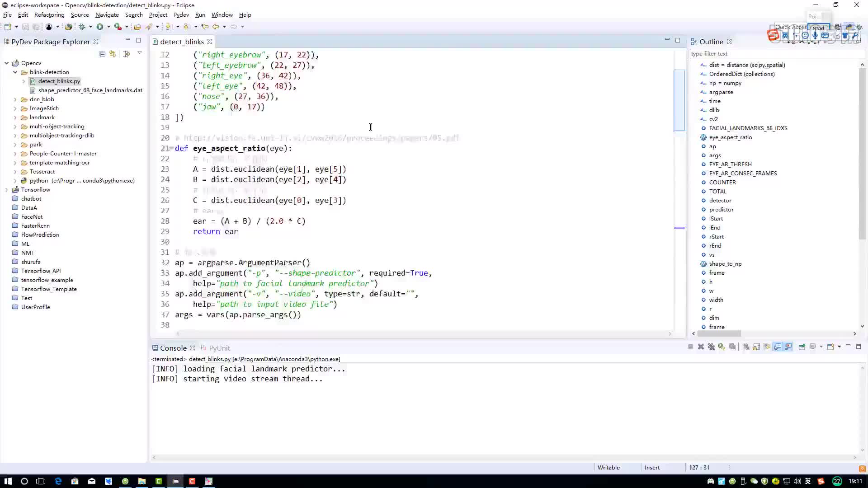This screenshot has width=868, height=488.
Task: Expand the landmark folder
Action: pyautogui.click(x=15, y=117)
